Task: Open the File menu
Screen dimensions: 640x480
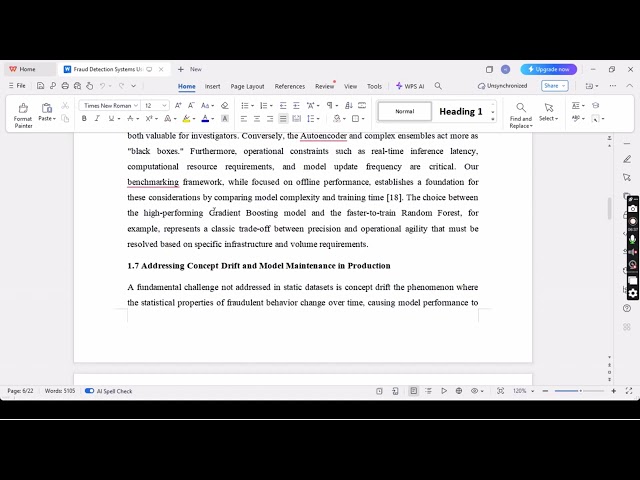Action: tap(18, 86)
